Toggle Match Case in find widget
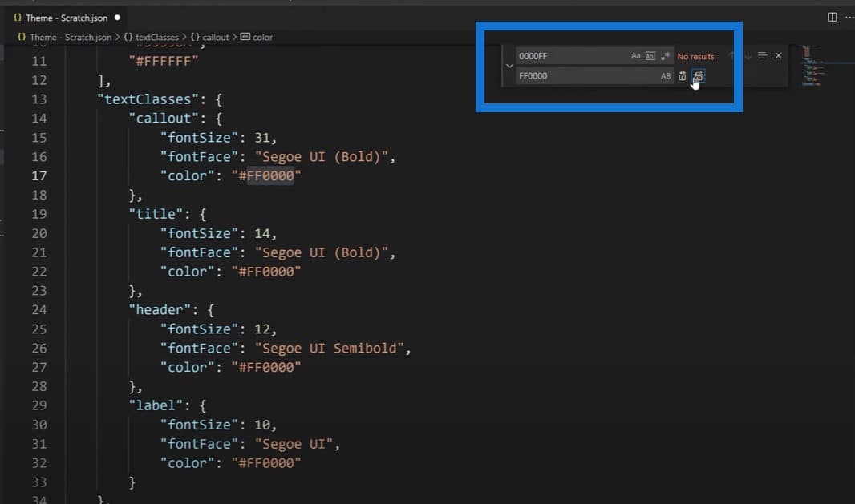Screen dimensions: 855x504 pyautogui.click(x=636, y=55)
